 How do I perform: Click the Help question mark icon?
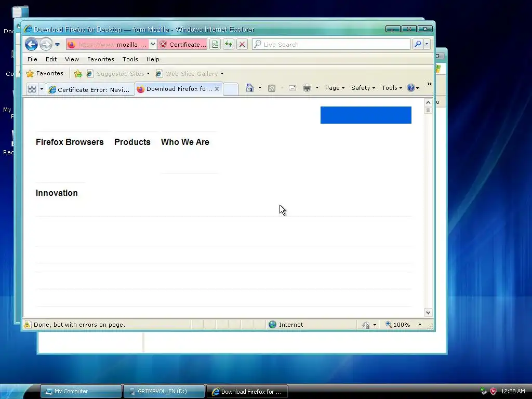tap(411, 88)
